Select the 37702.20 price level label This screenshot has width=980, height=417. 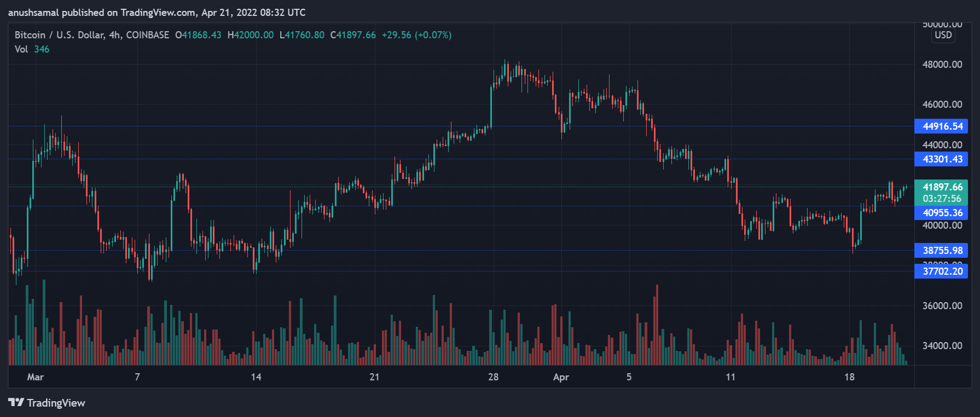pos(941,271)
